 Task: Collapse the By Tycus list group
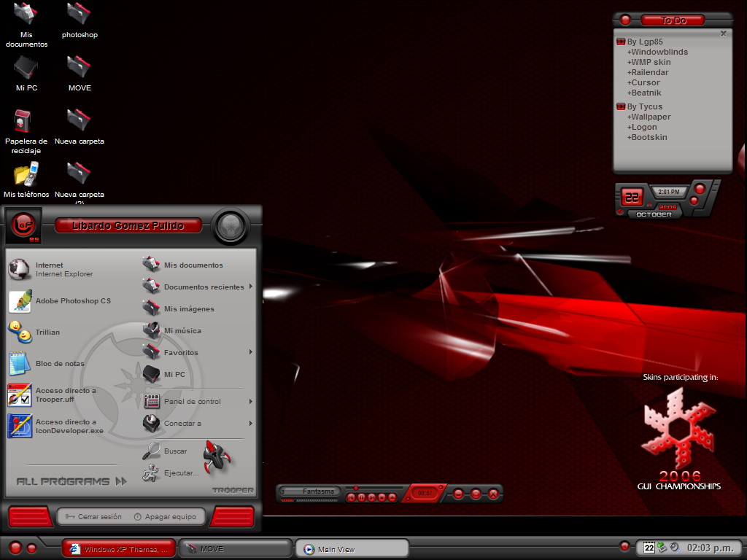[621, 106]
